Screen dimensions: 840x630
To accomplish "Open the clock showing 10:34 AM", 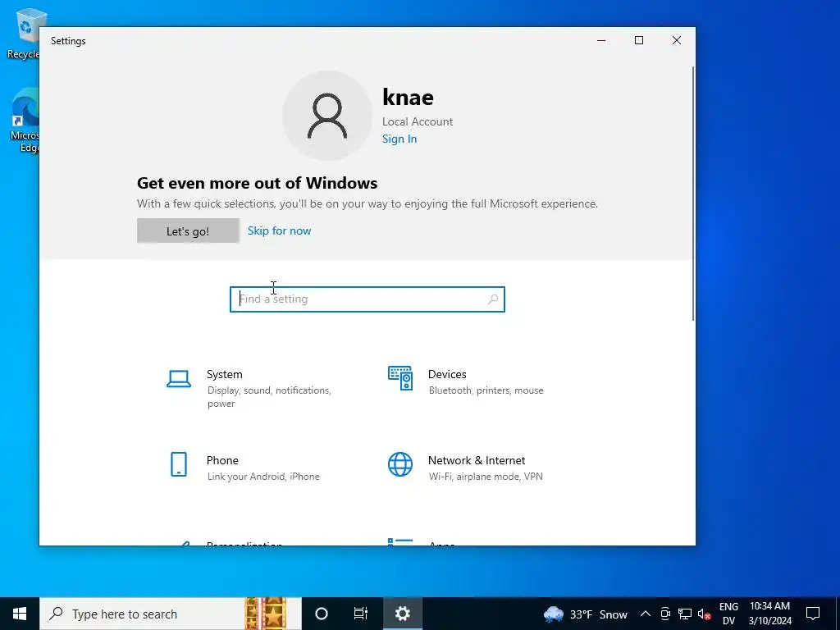I will pyautogui.click(x=769, y=614).
